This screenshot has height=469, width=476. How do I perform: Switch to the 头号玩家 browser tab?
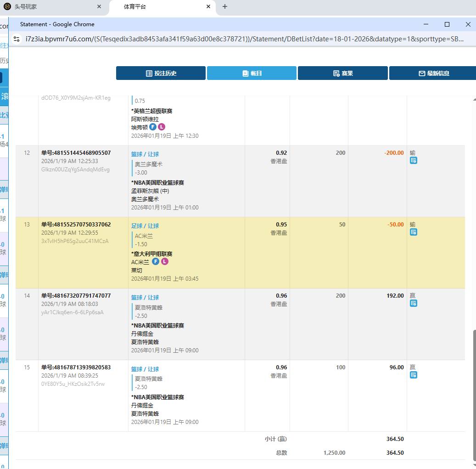coord(50,7)
